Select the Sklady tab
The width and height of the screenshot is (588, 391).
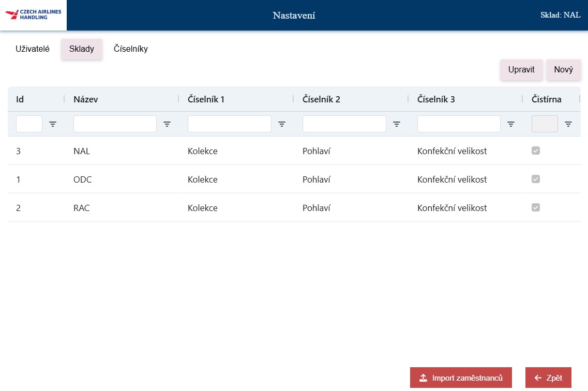tap(82, 49)
